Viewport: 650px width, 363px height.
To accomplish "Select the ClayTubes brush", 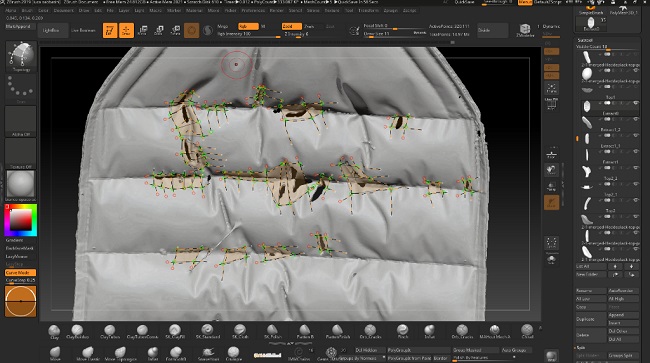I will coord(110,332).
